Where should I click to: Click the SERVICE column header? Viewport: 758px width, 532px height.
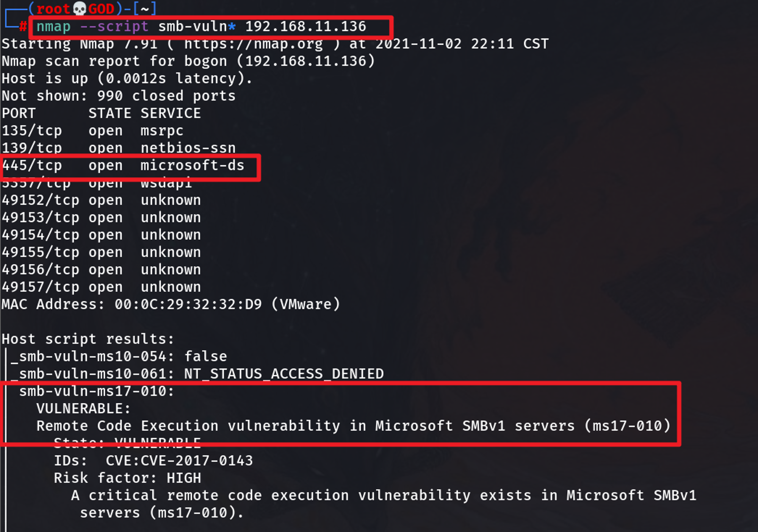[171, 113]
